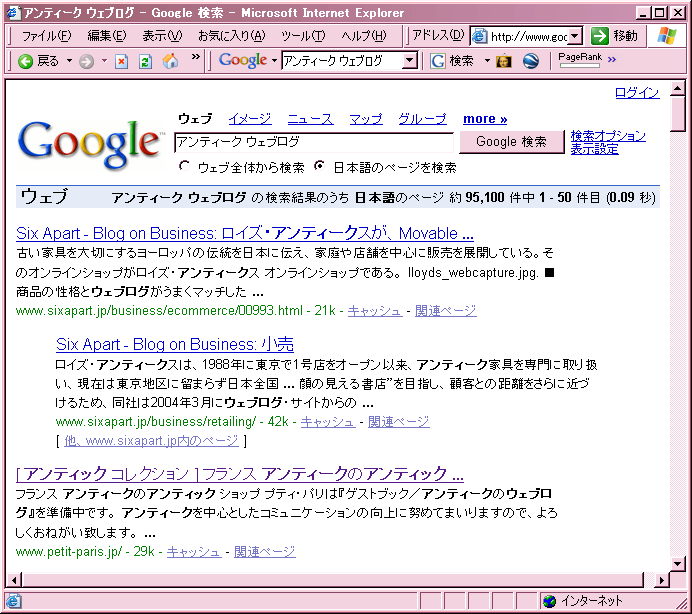Open 表示設定 preferences link
Viewport: 692px width, 614px height.
point(594,149)
